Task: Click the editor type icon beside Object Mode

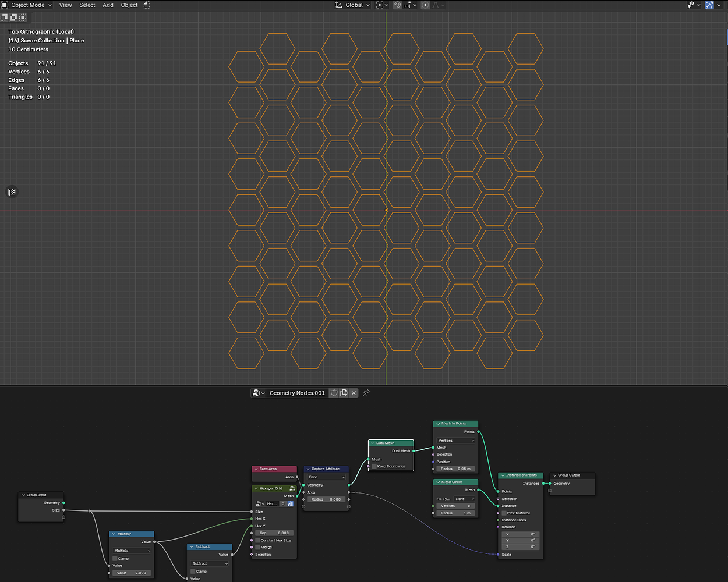Action: point(5,5)
